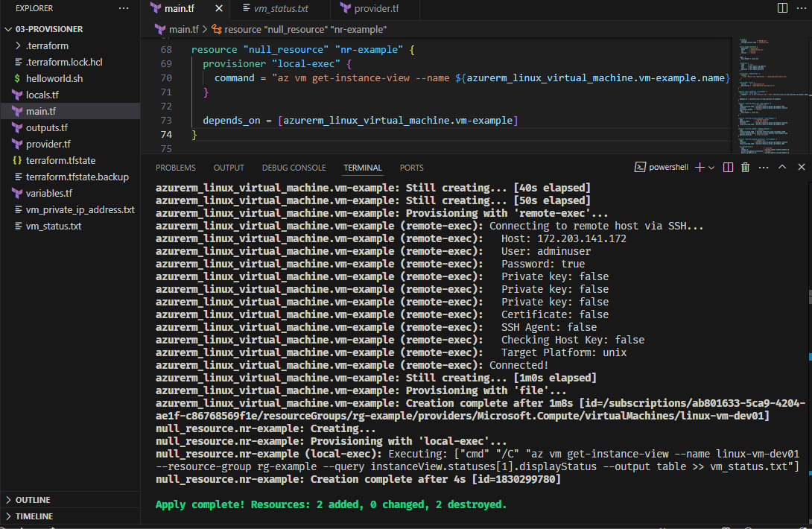Click the resource symbol icon in breadcrumb

tap(217, 30)
